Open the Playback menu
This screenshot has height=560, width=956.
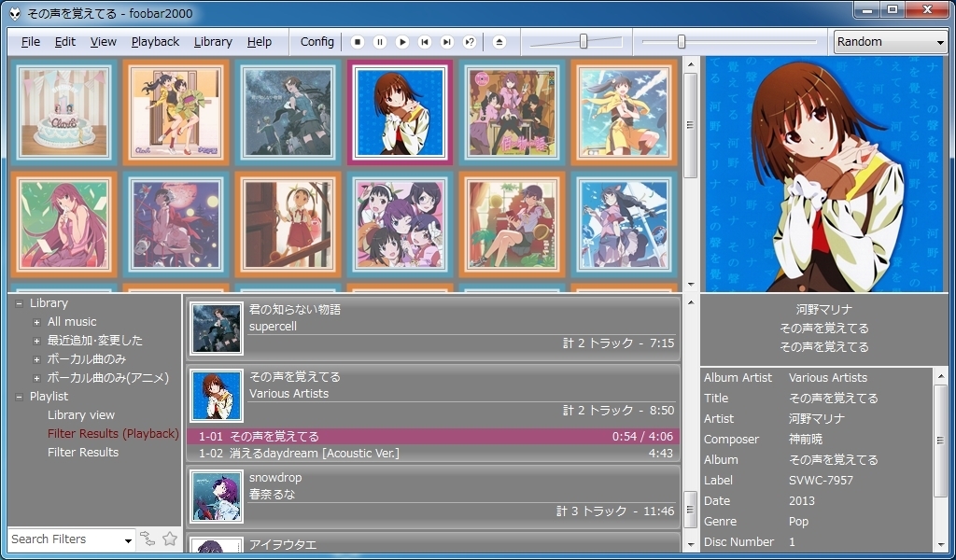click(154, 41)
